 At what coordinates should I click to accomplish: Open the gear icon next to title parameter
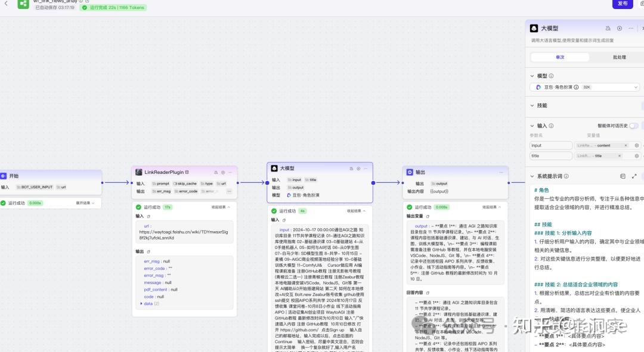click(637, 155)
